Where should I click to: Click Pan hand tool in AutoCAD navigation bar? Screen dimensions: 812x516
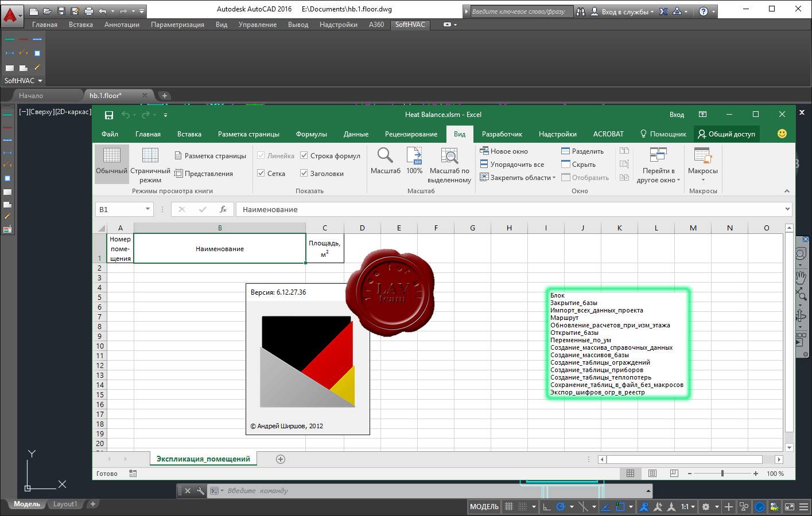point(801,277)
